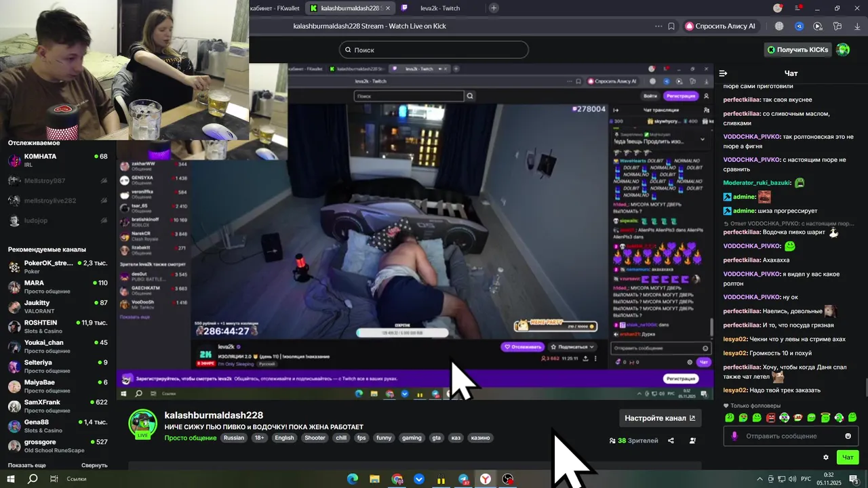Open profile avatar next to Получить KICKs
Screen dimensions: 868x488
point(843,49)
